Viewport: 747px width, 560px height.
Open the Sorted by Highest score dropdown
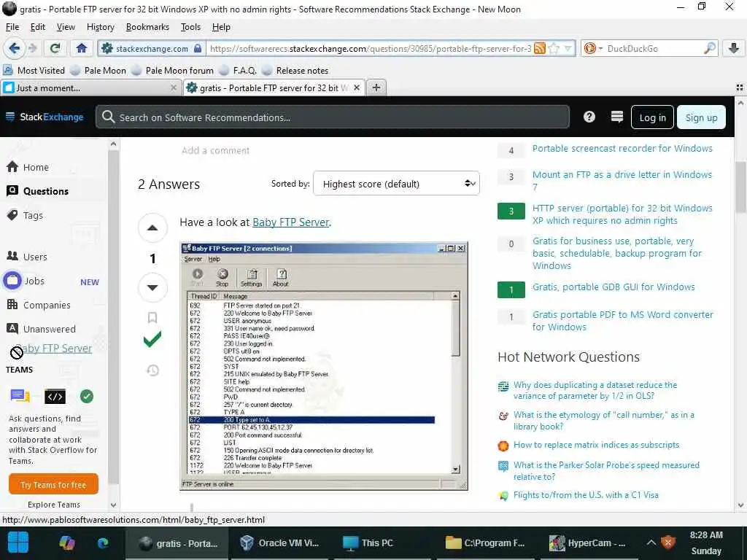[396, 184]
